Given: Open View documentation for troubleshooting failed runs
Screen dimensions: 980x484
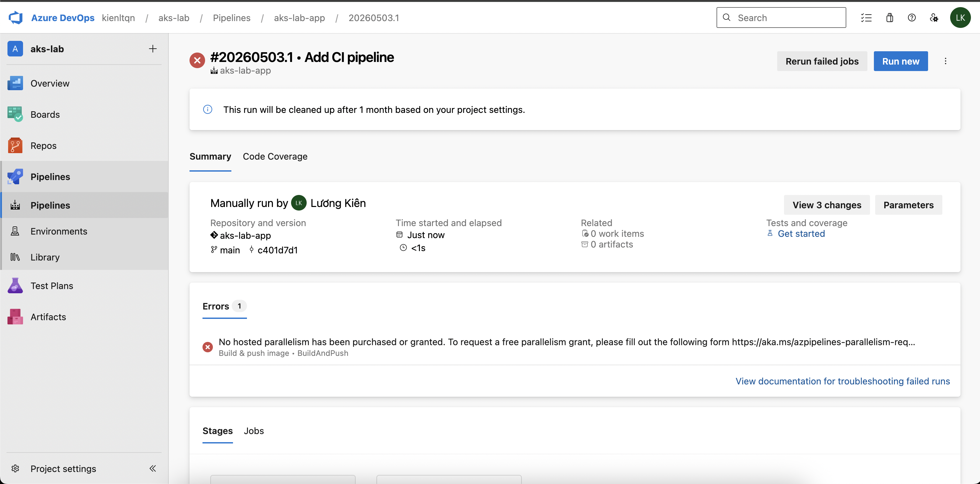Looking at the screenshot, I should (x=843, y=381).
